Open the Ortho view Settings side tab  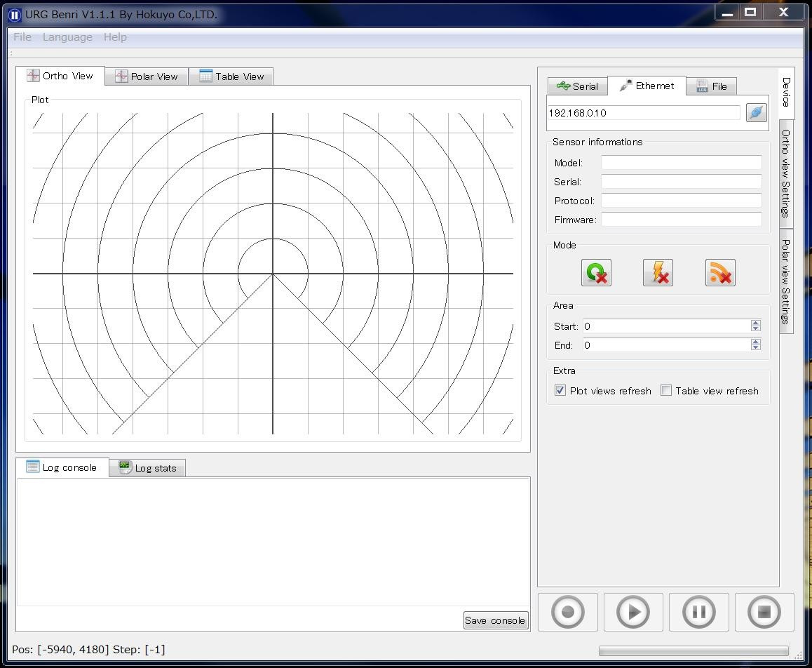coord(786,174)
